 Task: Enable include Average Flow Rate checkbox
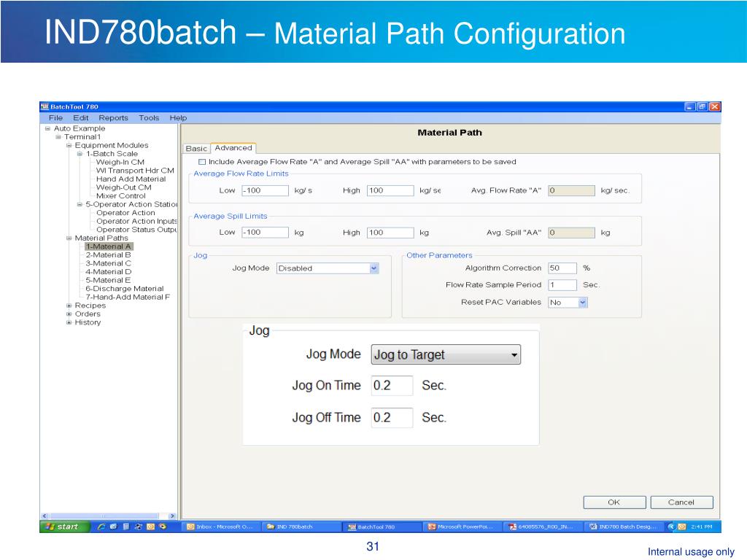click(x=202, y=162)
